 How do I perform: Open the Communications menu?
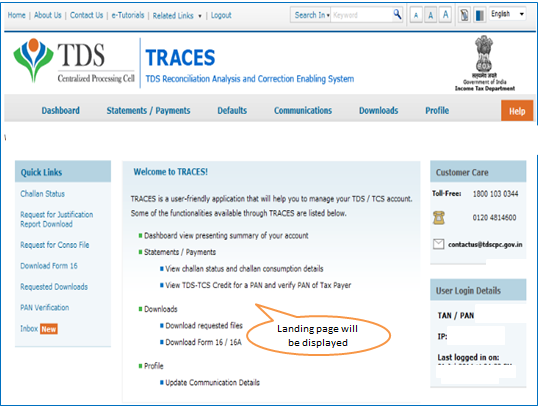pyautogui.click(x=303, y=110)
